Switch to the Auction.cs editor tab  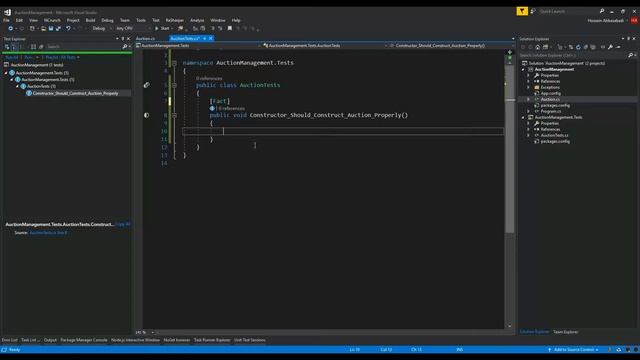145,38
